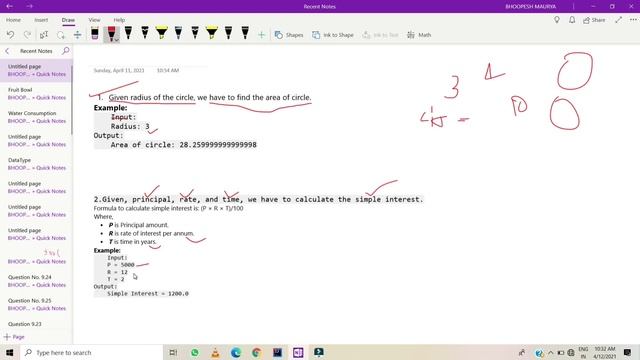Select the pen right after second highlighter
Viewport: 640px width, 360px height.
[229, 33]
